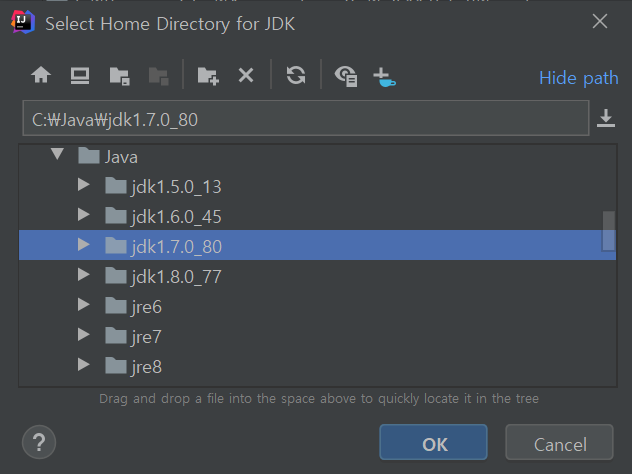Select jdk1.5.0_13 in the tree
The height and width of the screenshot is (474, 632).
(318, 186)
